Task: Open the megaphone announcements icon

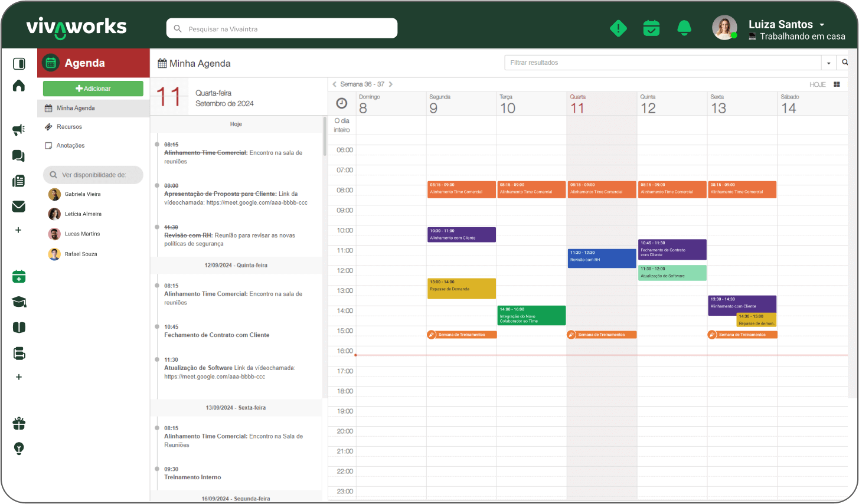Action: point(19,130)
